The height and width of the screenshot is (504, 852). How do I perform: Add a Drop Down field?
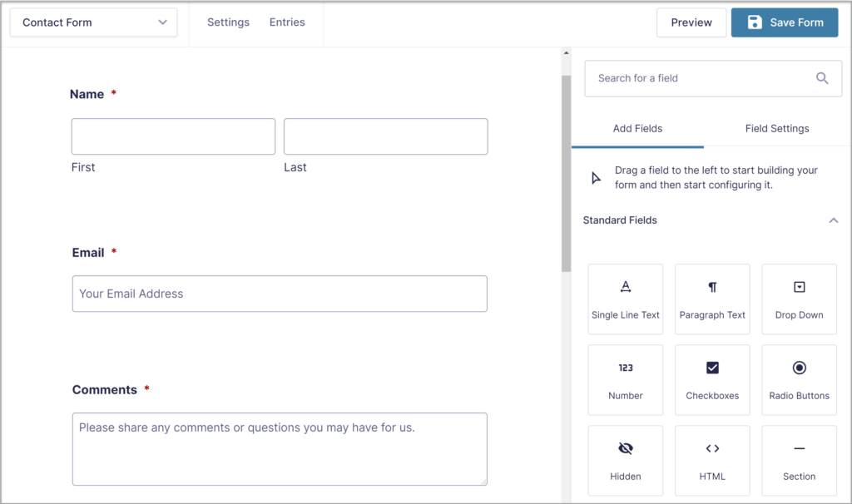799,298
